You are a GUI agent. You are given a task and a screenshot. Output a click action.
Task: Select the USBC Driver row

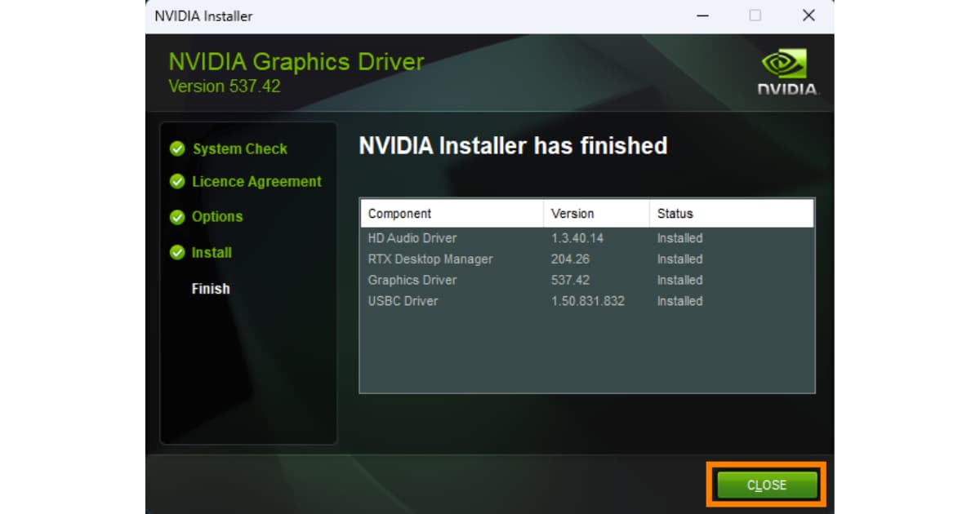coord(403,301)
